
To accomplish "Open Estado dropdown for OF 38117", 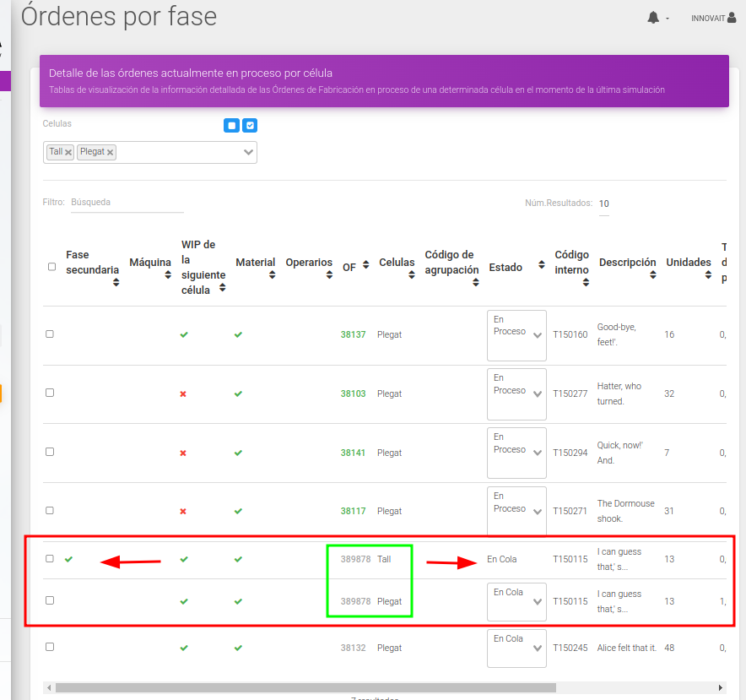I will point(516,512).
